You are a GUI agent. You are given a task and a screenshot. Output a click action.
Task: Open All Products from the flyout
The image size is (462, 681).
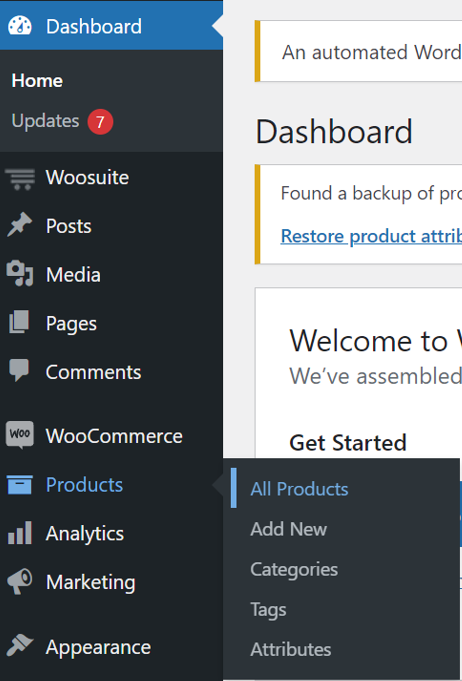coord(299,489)
